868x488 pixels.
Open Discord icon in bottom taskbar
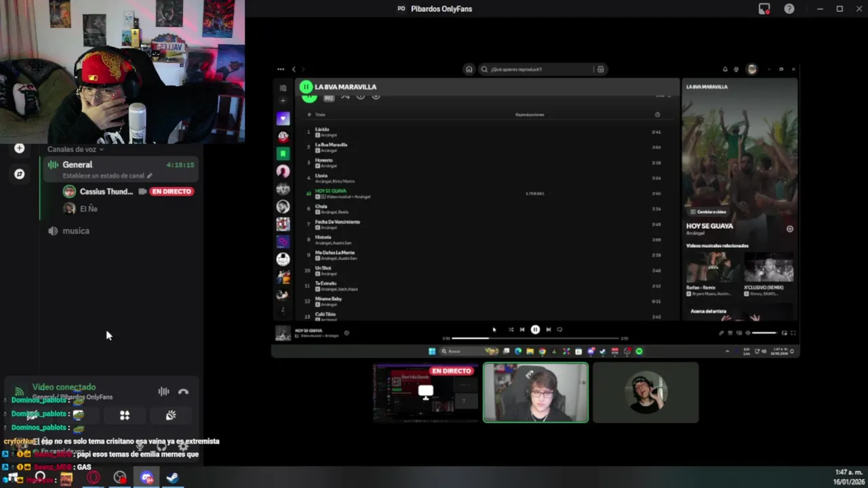pos(146,478)
